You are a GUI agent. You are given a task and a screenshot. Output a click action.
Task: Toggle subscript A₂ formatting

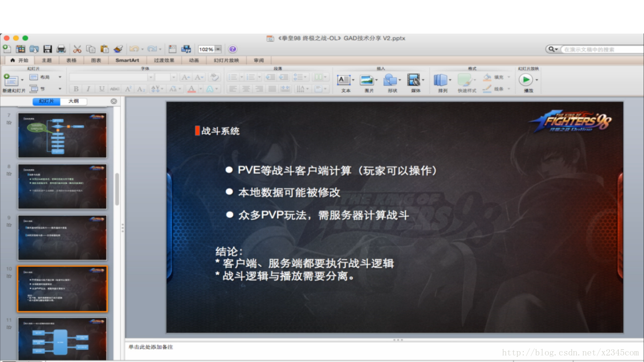coord(140,89)
